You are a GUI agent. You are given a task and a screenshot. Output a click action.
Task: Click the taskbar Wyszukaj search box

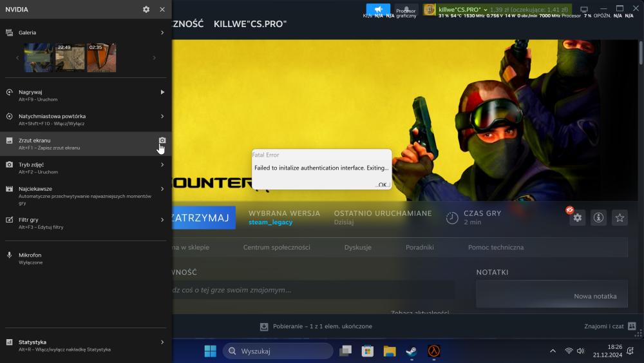coord(278,351)
